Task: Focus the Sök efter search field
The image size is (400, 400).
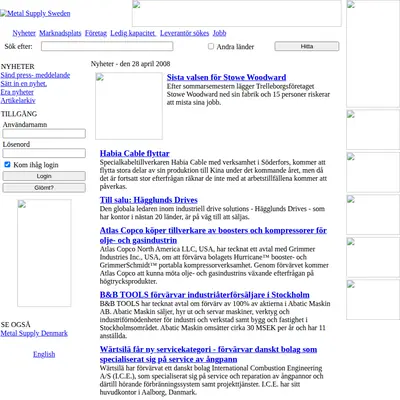Action: pos(107,46)
